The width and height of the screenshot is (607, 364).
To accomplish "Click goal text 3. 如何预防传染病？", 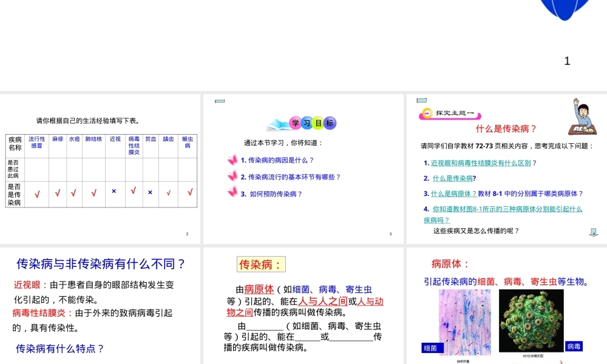I will 271,194.
